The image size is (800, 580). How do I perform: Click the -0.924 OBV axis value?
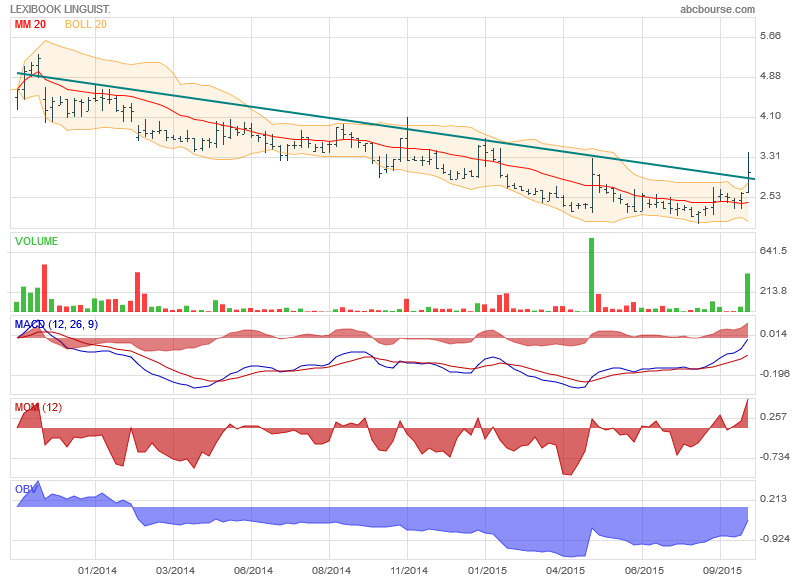774,539
